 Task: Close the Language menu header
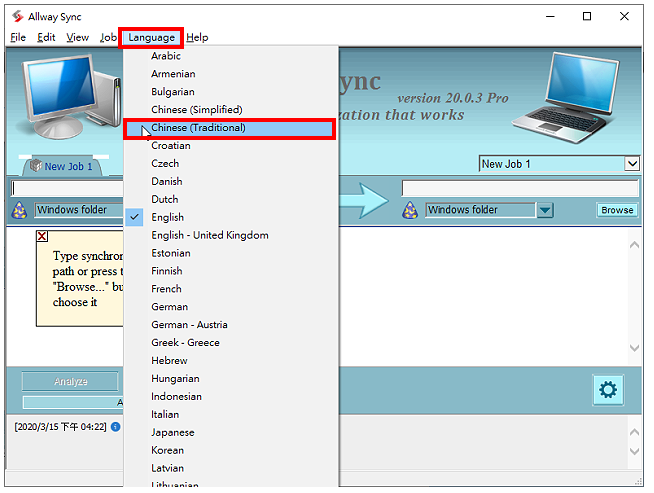click(151, 38)
